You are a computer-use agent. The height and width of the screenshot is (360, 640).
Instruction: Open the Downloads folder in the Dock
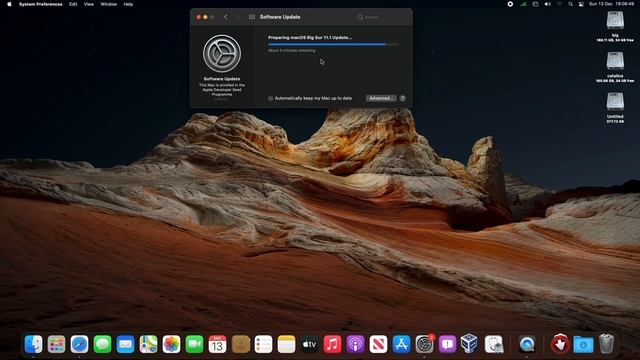click(583, 344)
